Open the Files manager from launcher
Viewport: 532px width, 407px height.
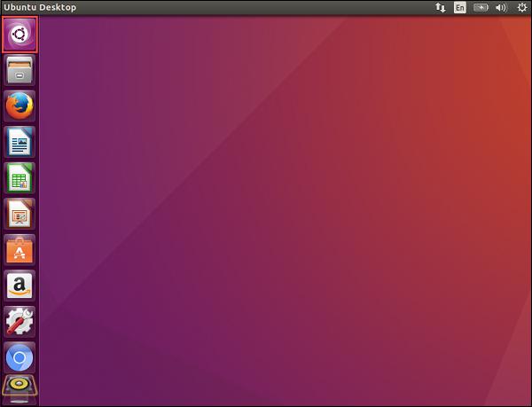pos(20,70)
